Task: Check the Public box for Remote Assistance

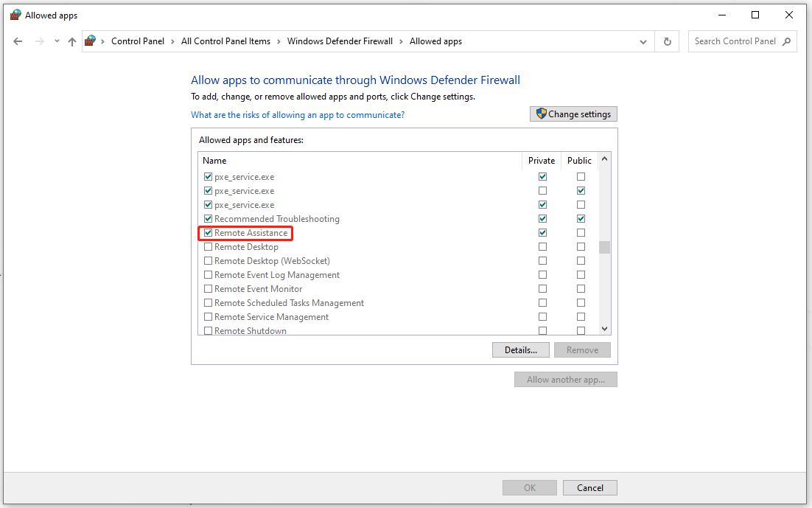Action: (x=581, y=232)
